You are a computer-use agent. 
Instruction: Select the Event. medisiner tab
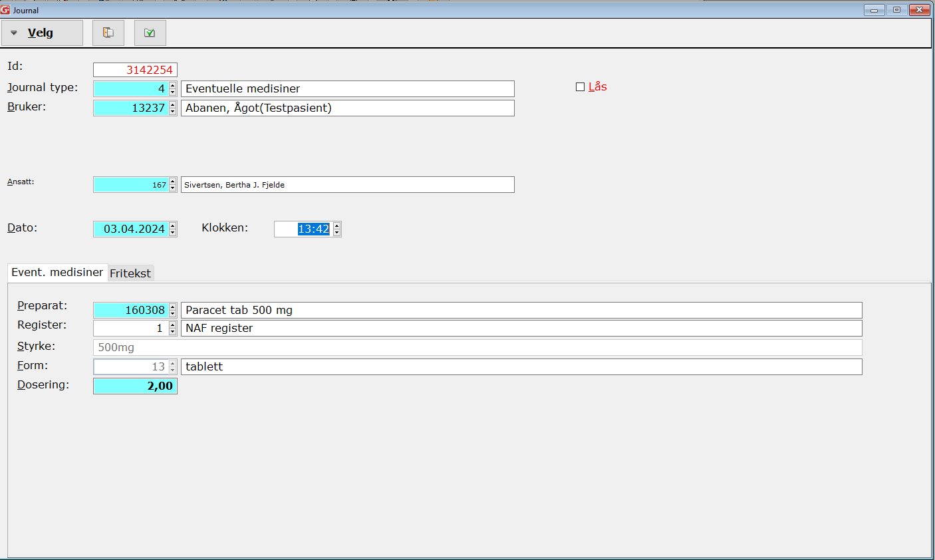(x=57, y=273)
